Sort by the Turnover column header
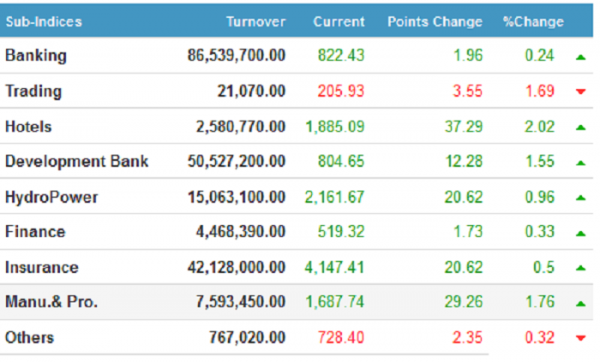Viewport: 600px width, 362px height. click(256, 22)
